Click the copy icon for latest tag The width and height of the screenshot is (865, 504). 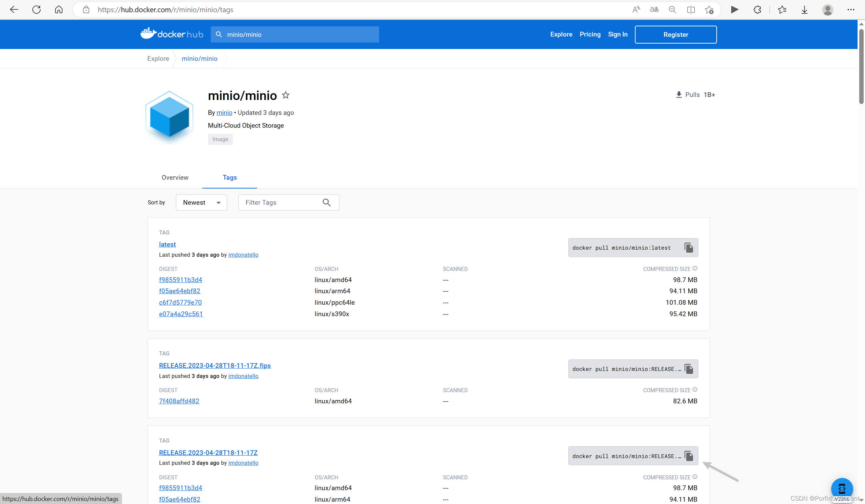pos(688,248)
